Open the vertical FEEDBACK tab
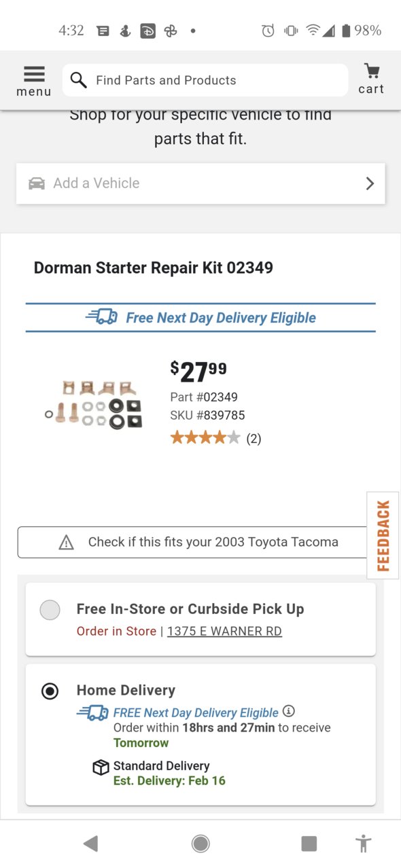 [383, 535]
